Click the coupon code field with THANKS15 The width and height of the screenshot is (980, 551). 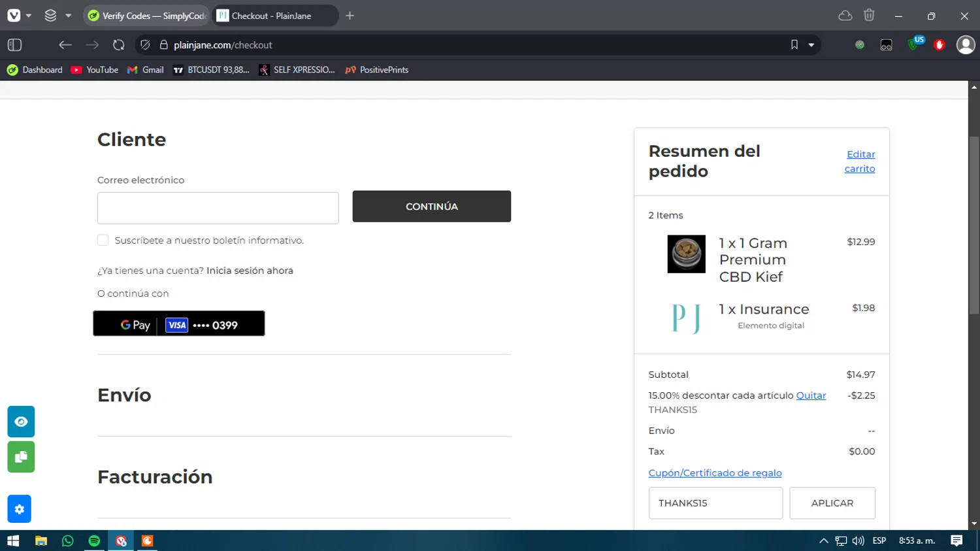click(715, 503)
